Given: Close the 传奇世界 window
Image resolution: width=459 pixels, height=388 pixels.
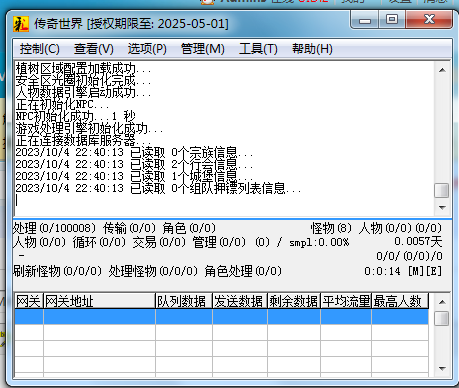Looking at the screenshot, I should (429, 20).
